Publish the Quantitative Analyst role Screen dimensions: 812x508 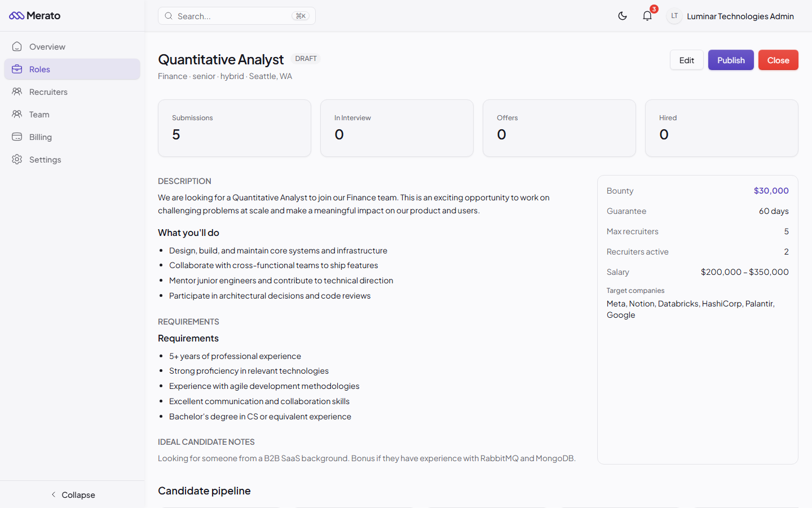(x=730, y=60)
